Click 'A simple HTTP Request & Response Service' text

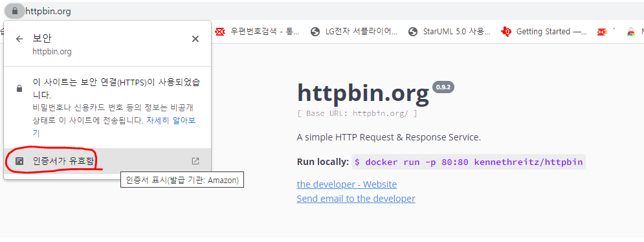[388, 137]
